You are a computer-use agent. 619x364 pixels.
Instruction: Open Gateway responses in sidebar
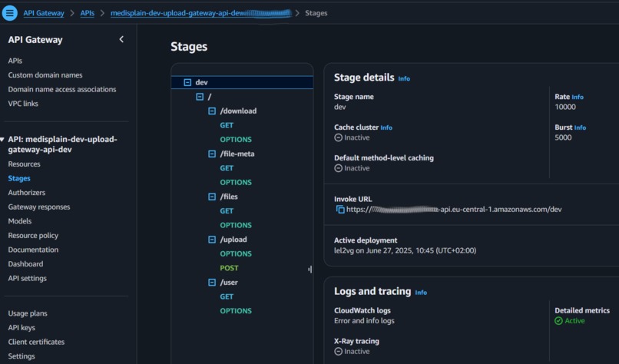pyautogui.click(x=38, y=207)
